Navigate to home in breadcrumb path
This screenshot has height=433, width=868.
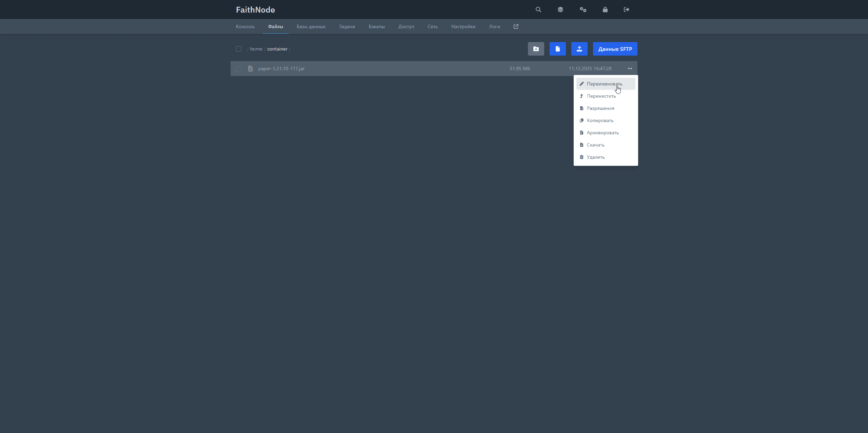point(256,49)
